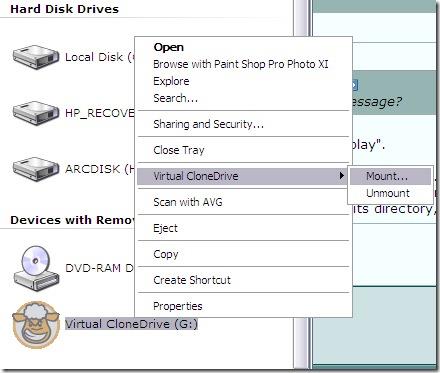Select Open in the context menu
440x373 pixels.
(168, 47)
